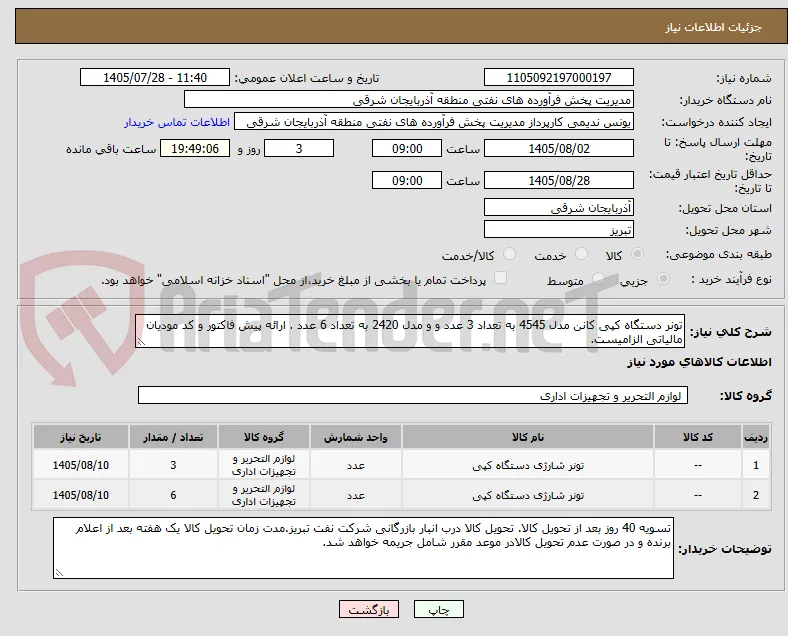Open the اطلاعات تماس خریدار link
The width and height of the screenshot is (788, 636).
[177, 122]
